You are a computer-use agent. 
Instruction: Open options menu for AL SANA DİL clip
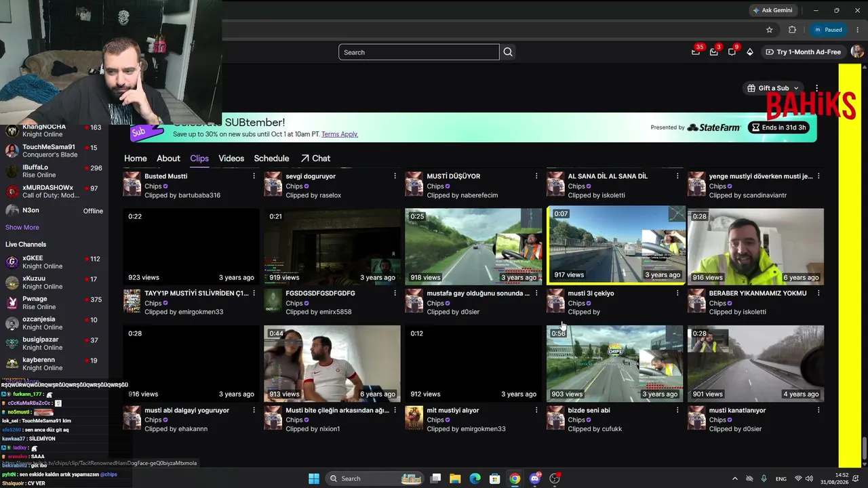pos(677,176)
